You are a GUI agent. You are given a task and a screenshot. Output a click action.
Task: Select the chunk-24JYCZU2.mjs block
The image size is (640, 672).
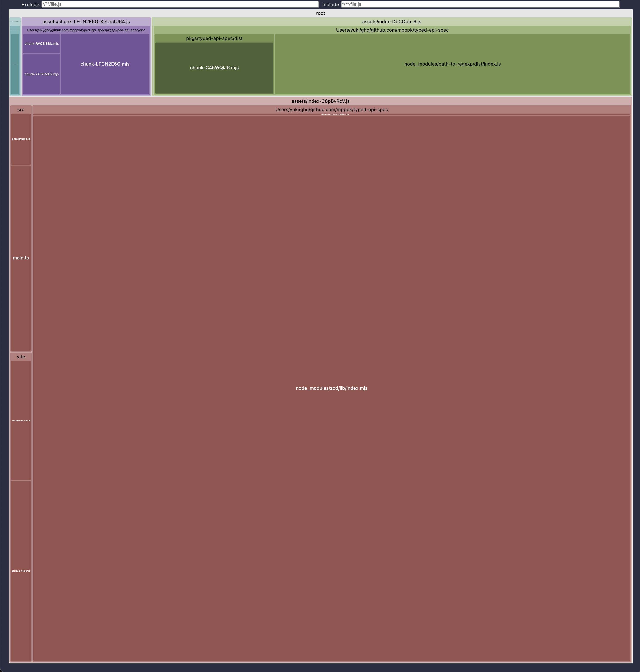[x=42, y=74]
